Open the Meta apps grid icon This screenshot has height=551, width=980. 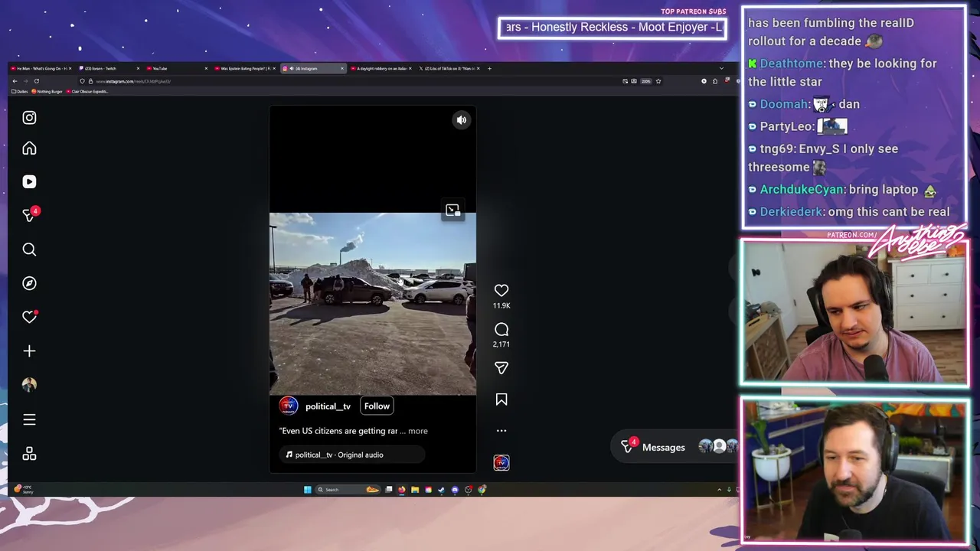[29, 455]
